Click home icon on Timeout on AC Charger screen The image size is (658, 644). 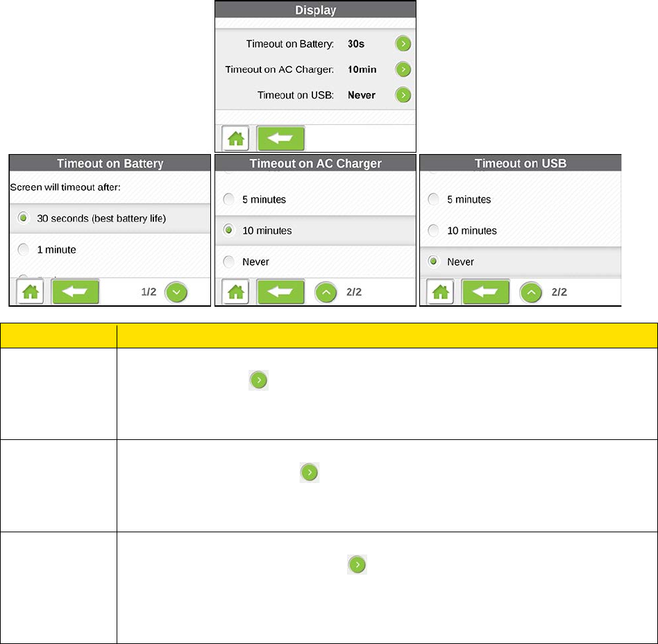click(x=236, y=292)
